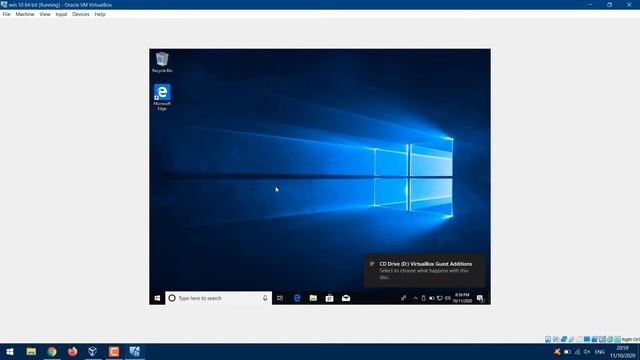Click the People icon in guest taskbar
Viewport: 640px width, 360px height.
click(x=404, y=298)
